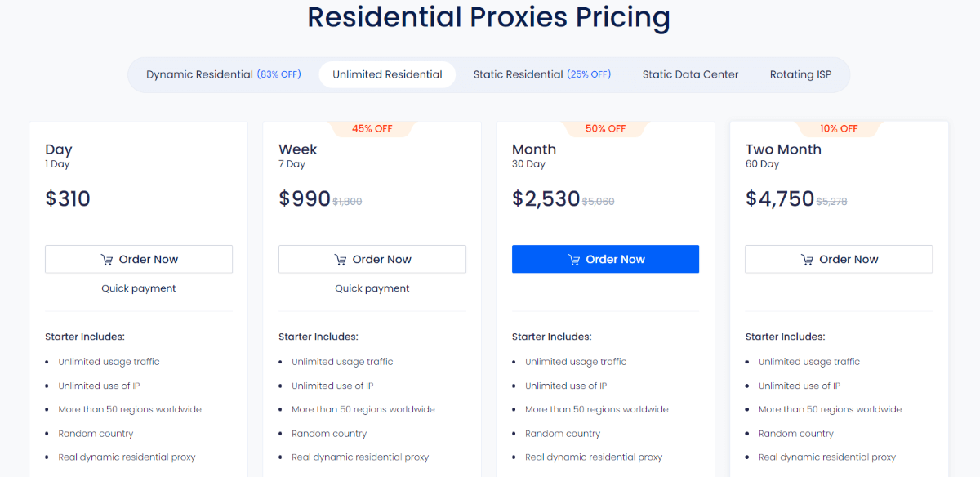
Task: Select the Unlimited Residential tab
Action: pyautogui.click(x=387, y=74)
